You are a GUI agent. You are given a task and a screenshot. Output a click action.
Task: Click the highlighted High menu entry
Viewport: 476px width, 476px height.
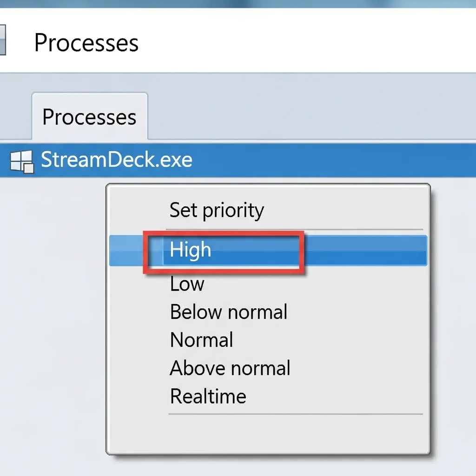tap(191, 250)
